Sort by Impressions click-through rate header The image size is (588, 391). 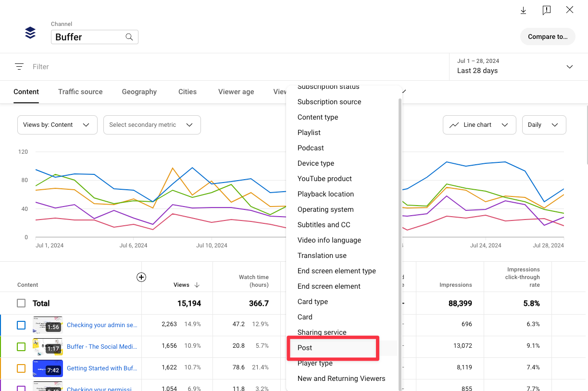point(523,277)
